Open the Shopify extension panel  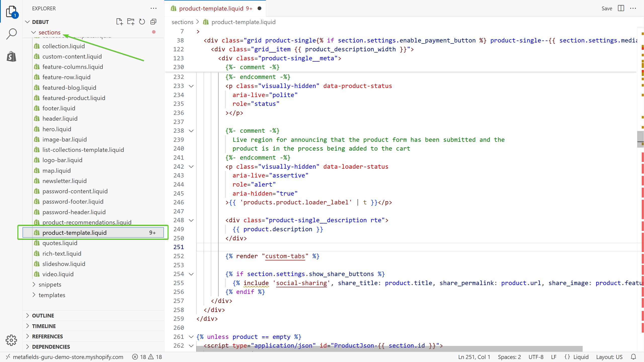[11, 57]
